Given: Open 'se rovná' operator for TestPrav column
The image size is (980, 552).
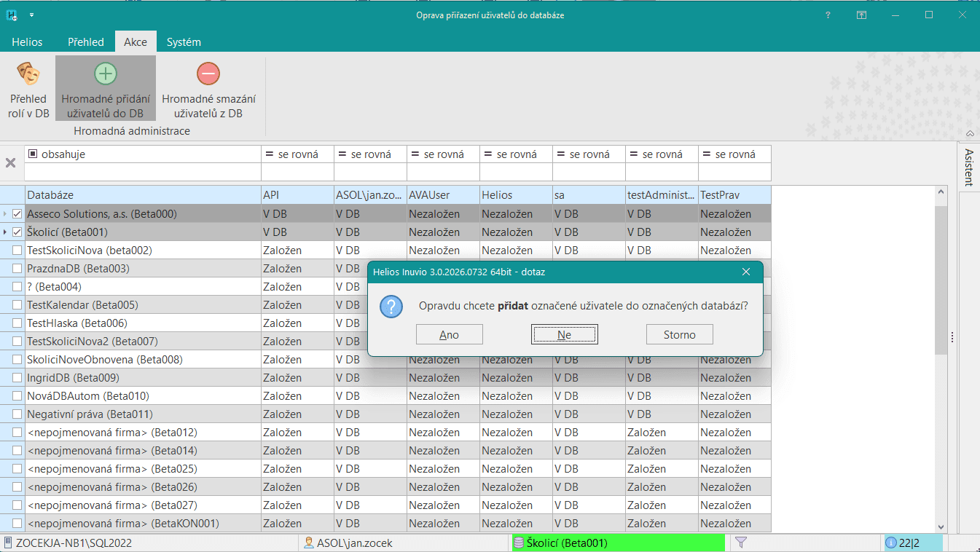Looking at the screenshot, I should [734, 154].
